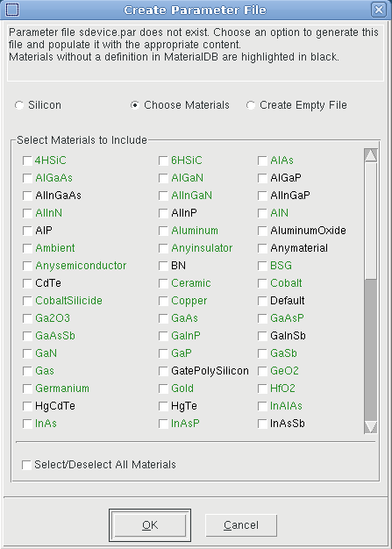This screenshot has width=392, height=549.
Task: Tick the GaAs checkbox
Action: (163, 318)
